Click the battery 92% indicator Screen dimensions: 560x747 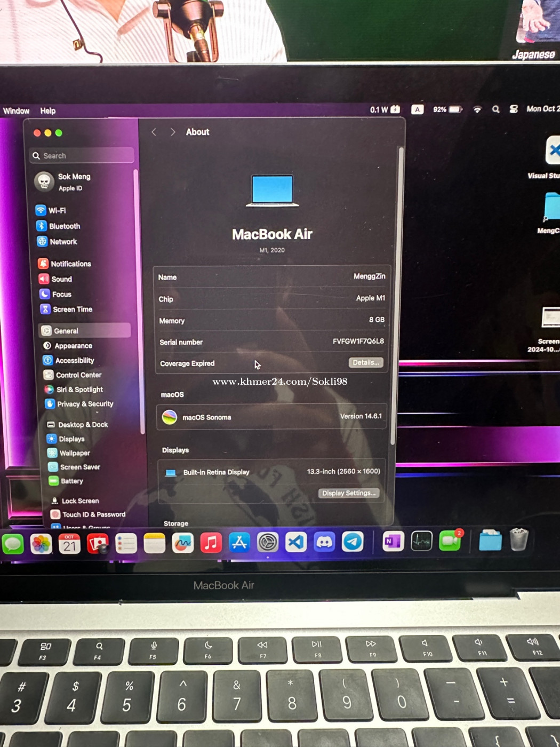(447, 109)
